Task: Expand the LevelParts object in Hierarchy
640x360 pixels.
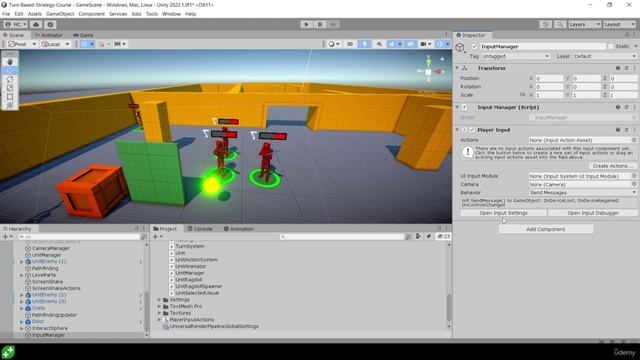Action: click(22, 275)
